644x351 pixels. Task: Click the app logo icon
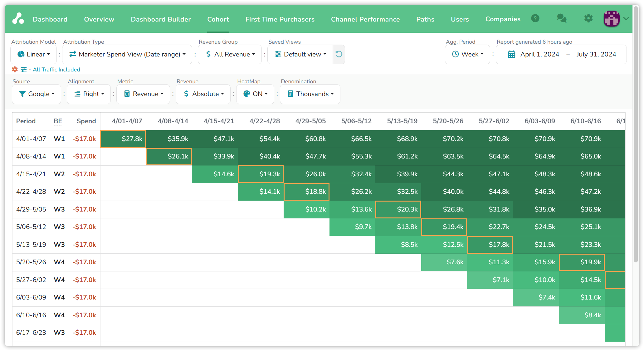click(x=18, y=18)
